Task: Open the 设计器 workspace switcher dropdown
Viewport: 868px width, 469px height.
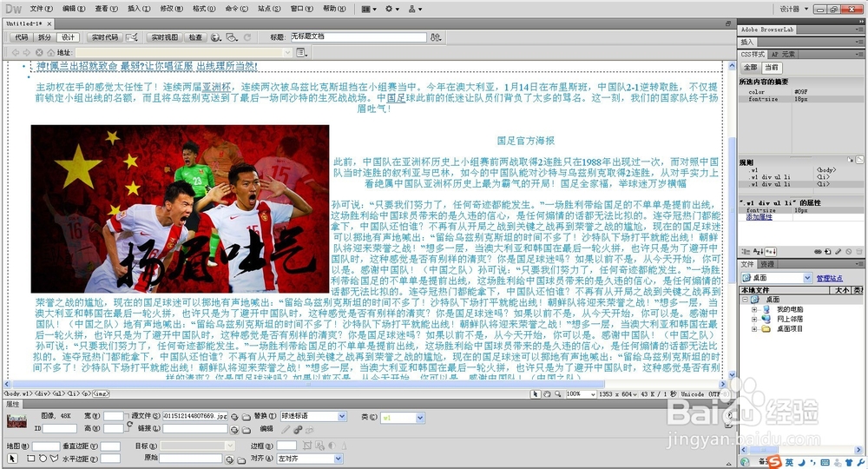Action: pos(794,9)
